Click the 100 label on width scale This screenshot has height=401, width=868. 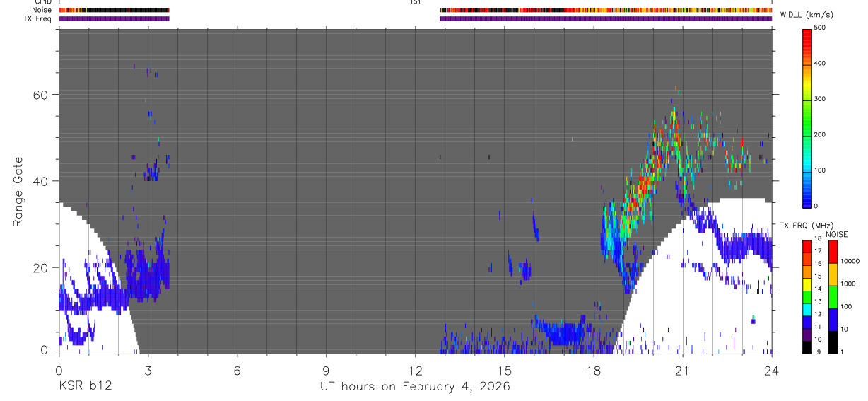[820, 170]
